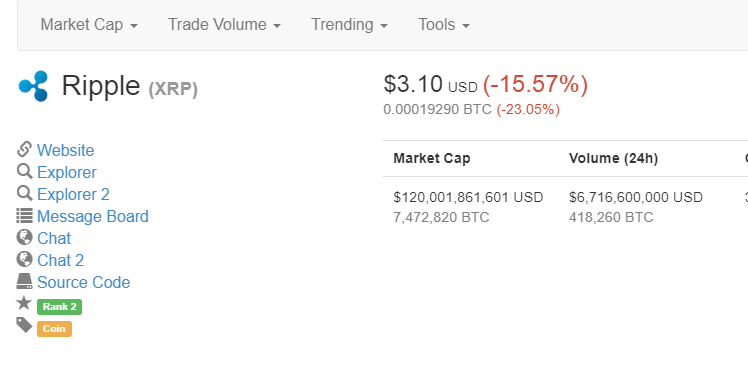The height and width of the screenshot is (380, 748).
Task: Click the tag icon beside Coin
Action: coord(24,325)
